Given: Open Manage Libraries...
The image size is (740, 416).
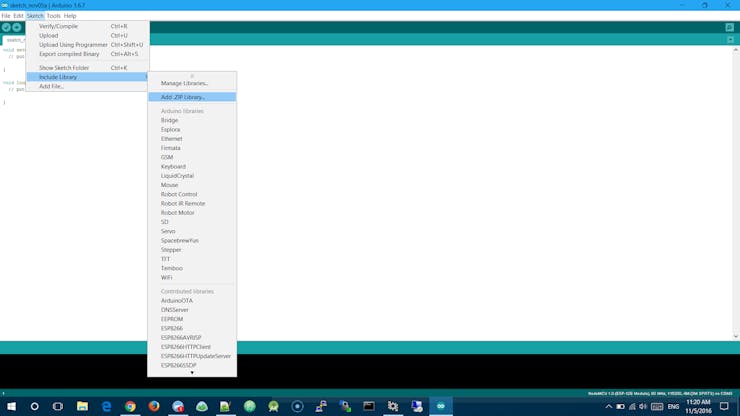Looking at the screenshot, I should 192,83.
